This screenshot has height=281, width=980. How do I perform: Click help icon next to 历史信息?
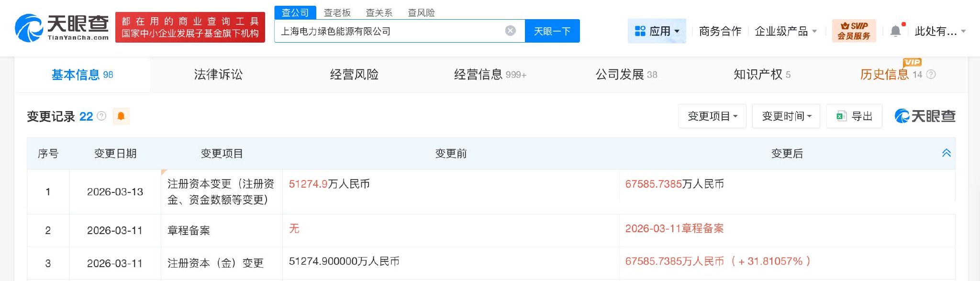[931, 74]
